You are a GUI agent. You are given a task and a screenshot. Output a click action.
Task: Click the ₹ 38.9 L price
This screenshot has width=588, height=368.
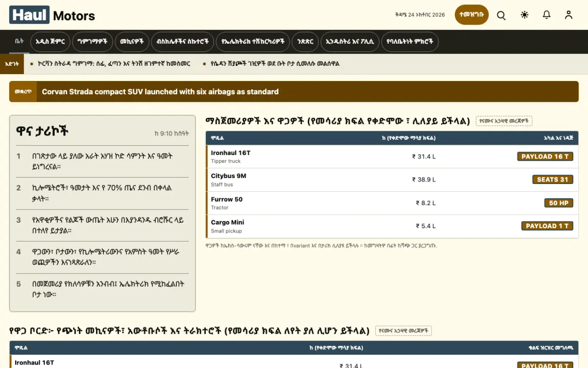pyautogui.click(x=424, y=180)
